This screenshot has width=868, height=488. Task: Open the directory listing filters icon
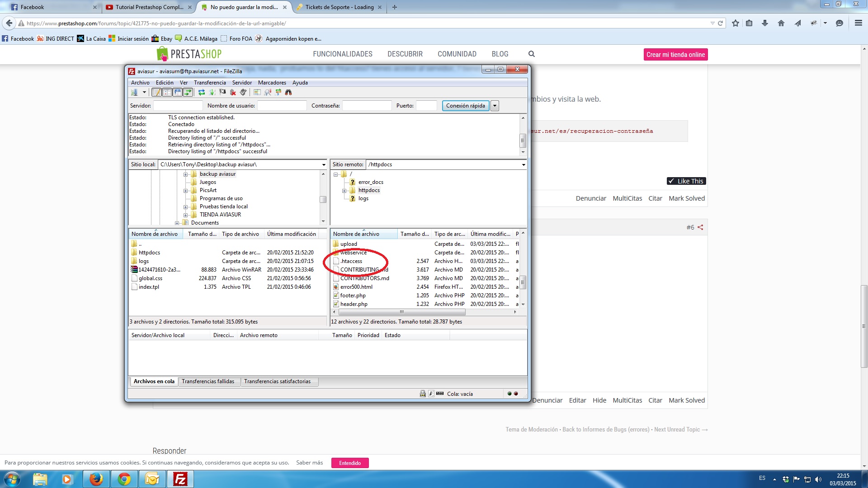tap(257, 92)
